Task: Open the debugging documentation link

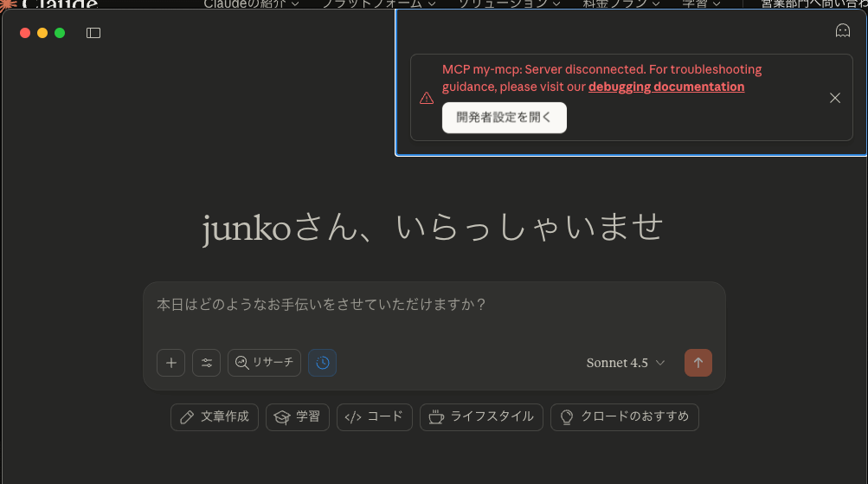Action: (665, 87)
